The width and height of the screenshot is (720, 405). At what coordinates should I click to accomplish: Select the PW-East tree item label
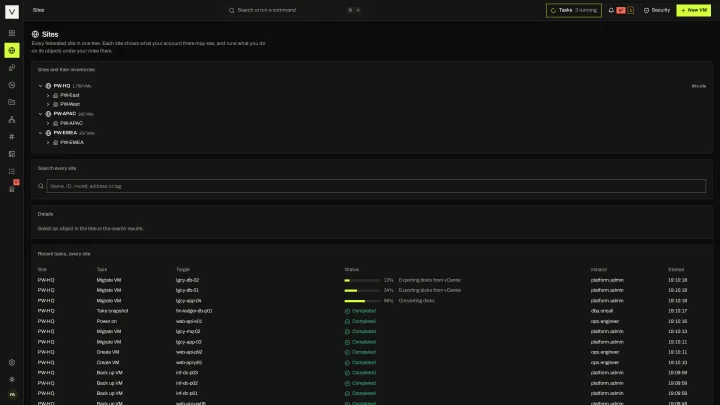point(70,96)
